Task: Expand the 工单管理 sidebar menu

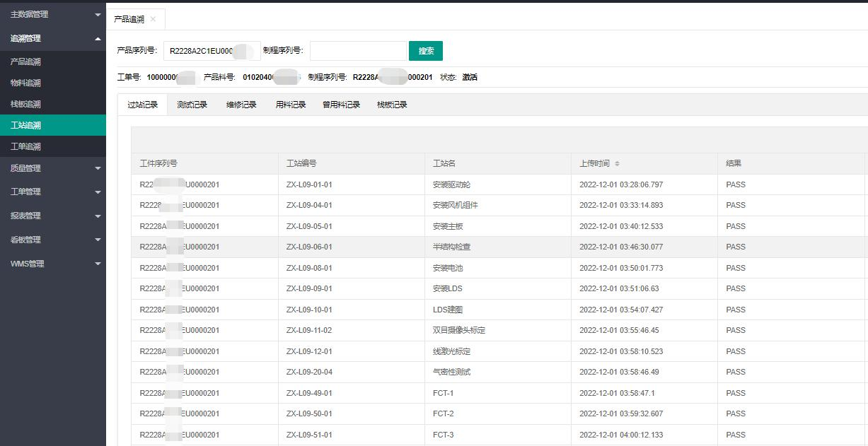Action: click(x=52, y=192)
